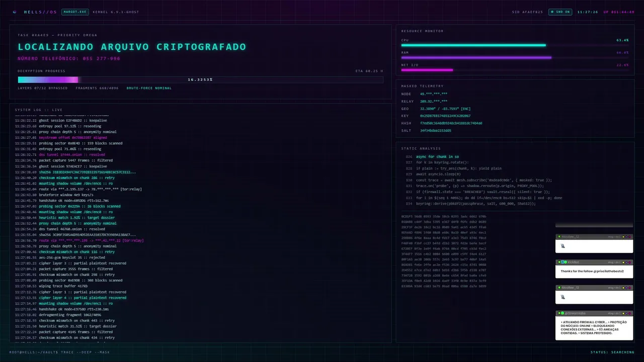The image size is (644, 362).
Task: Click the 'UP 011:44:49' uptime counter
Action: 619,12
